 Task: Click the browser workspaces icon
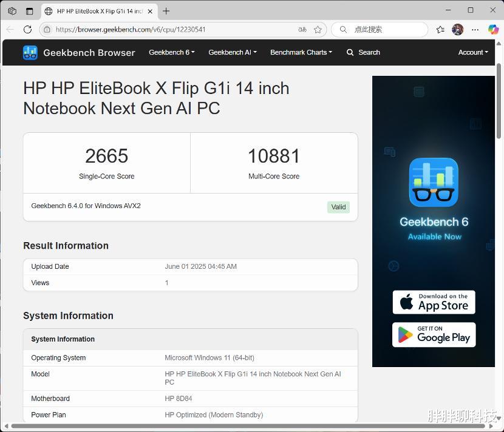coord(12,12)
